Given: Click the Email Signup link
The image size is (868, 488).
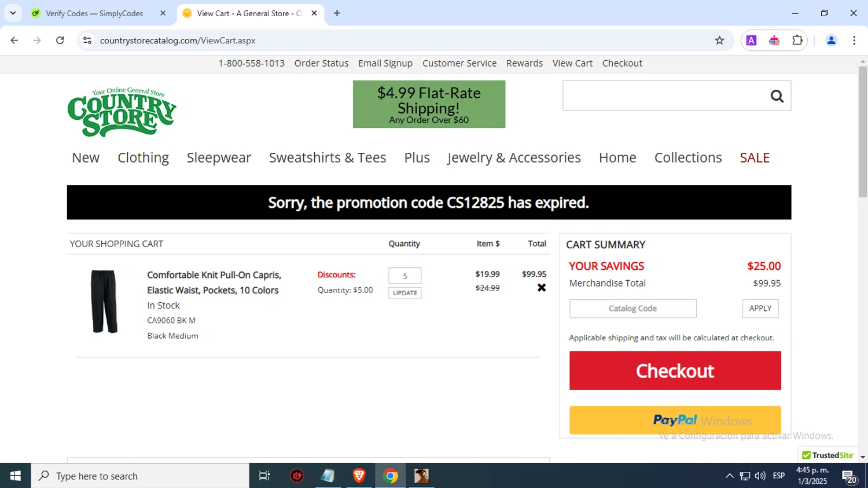Looking at the screenshot, I should point(385,63).
